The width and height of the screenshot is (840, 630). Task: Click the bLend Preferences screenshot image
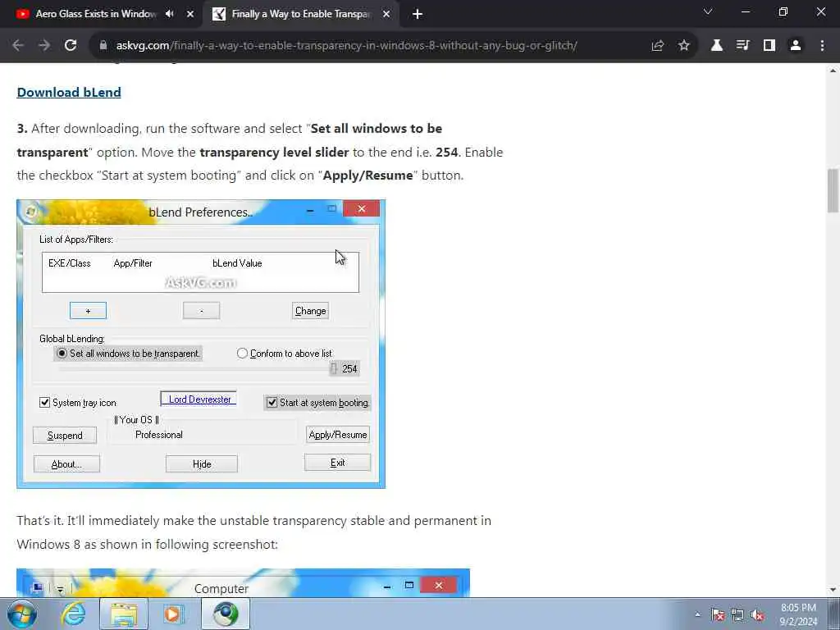pyautogui.click(x=201, y=344)
